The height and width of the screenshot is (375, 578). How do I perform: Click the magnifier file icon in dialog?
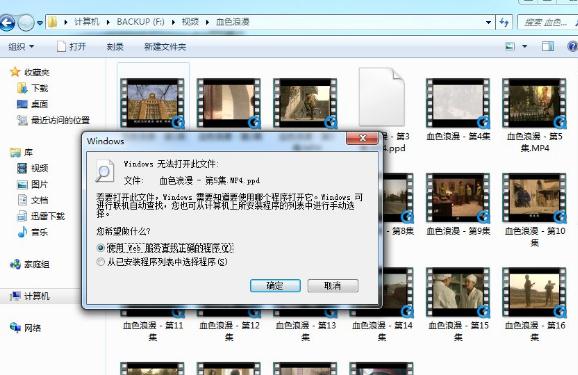point(105,171)
